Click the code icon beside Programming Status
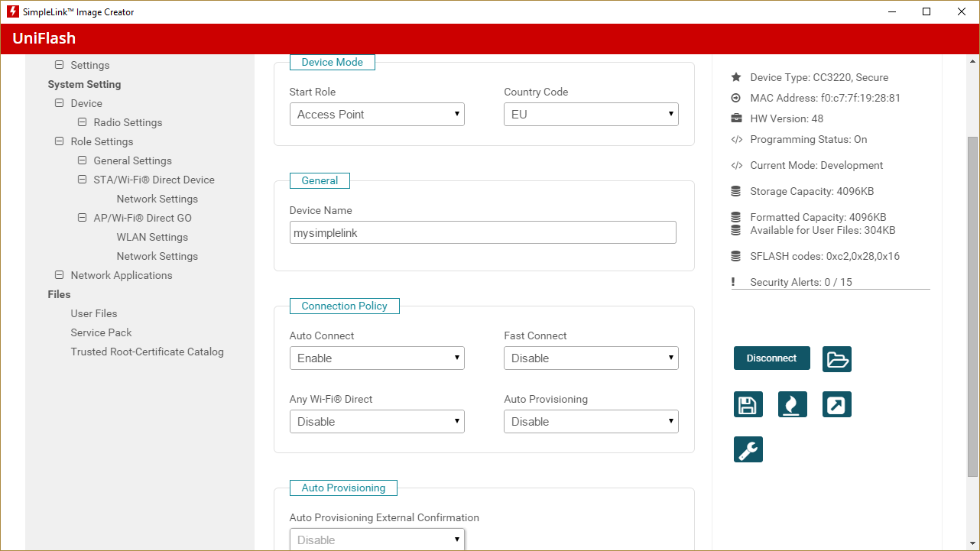Image resolution: width=980 pixels, height=551 pixels. coord(736,139)
